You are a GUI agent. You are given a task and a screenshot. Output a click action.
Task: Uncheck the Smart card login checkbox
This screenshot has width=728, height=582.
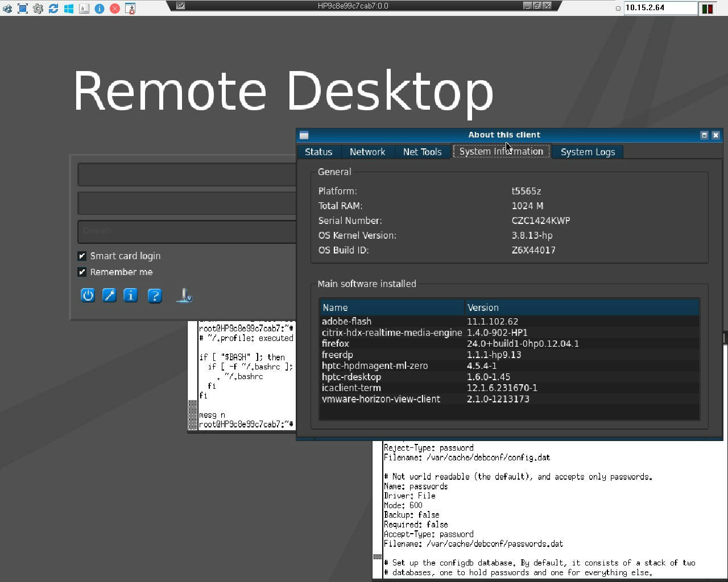[x=82, y=256]
